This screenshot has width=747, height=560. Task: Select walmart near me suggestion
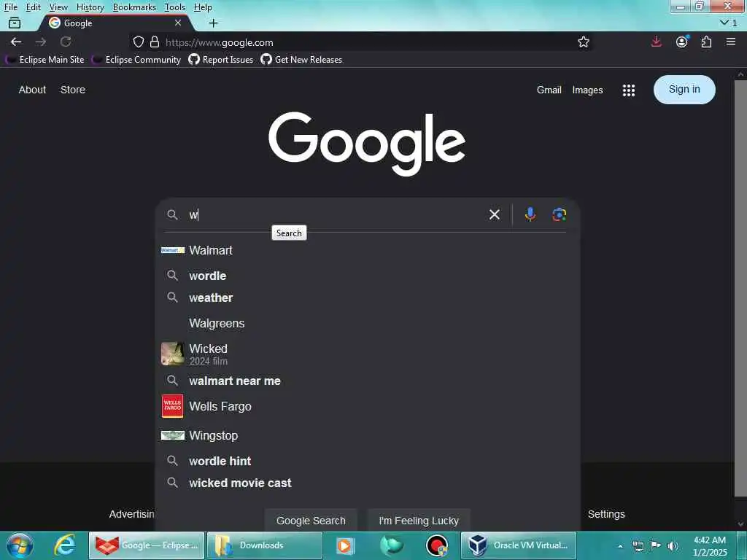click(367, 381)
